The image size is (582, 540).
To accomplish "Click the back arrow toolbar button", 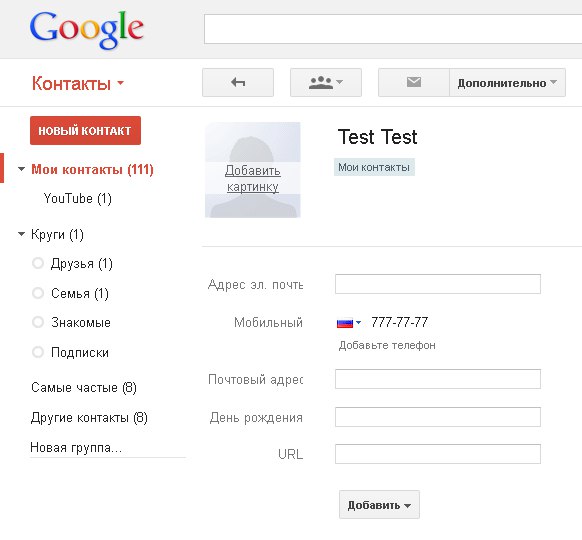I will (x=238, y=82).
